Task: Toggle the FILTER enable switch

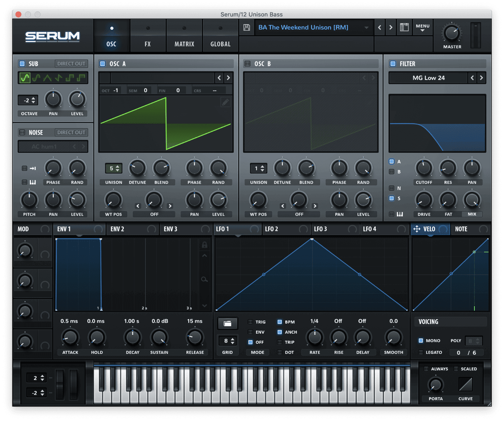Action: tap(393, 64)
